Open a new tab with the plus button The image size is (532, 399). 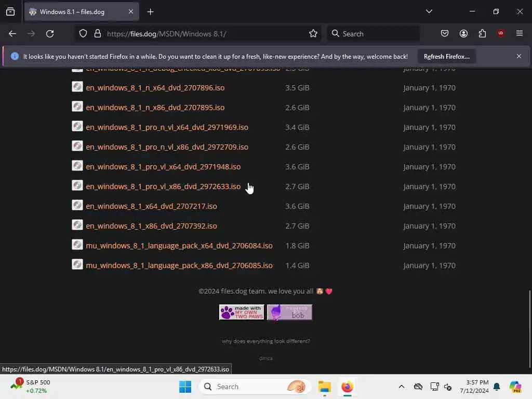(x=150, y=12)
